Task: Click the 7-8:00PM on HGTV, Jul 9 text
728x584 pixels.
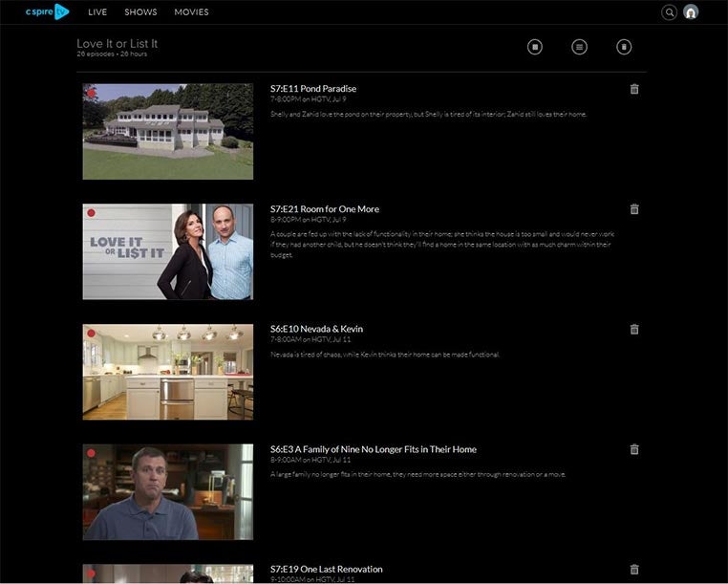Action: click(x=309, y=99)
